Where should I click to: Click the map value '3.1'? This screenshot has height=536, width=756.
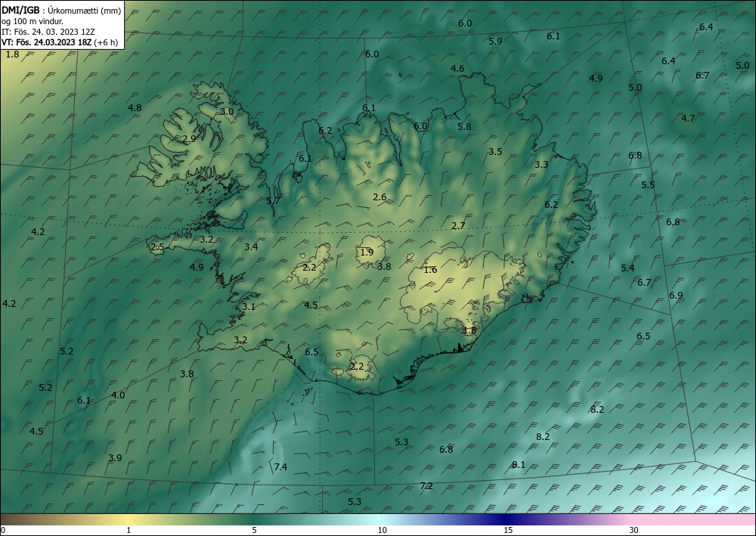click(x=249, y=307)
